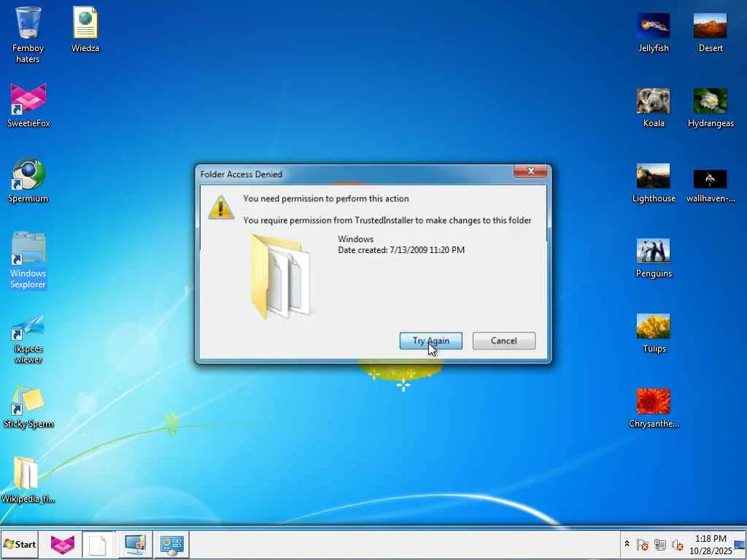Select the Windows folder icon in dialog
Screen dimensions: 747x560
(281, 276)
